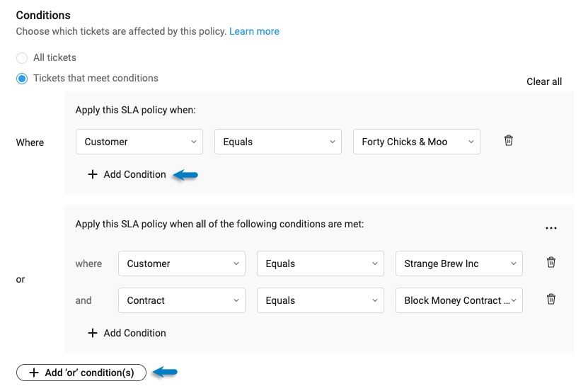Screen dimensions: 588x391
Task: Add Condition to the first group
Action: 127,174
